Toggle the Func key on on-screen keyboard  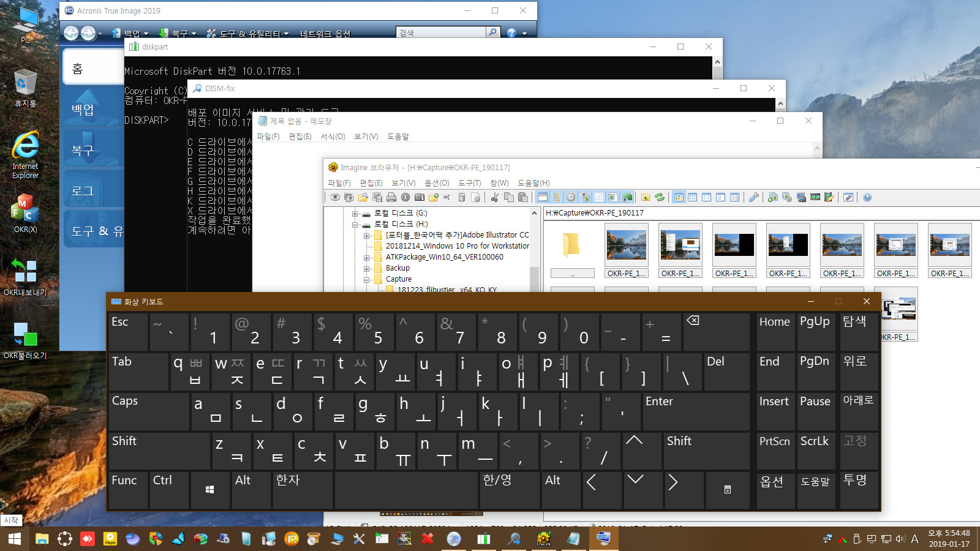coord(128,490)
